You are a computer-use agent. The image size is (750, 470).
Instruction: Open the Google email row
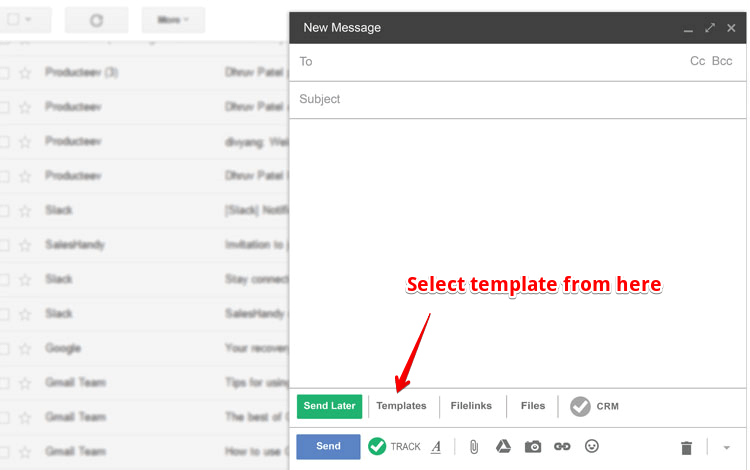point(144,349)
